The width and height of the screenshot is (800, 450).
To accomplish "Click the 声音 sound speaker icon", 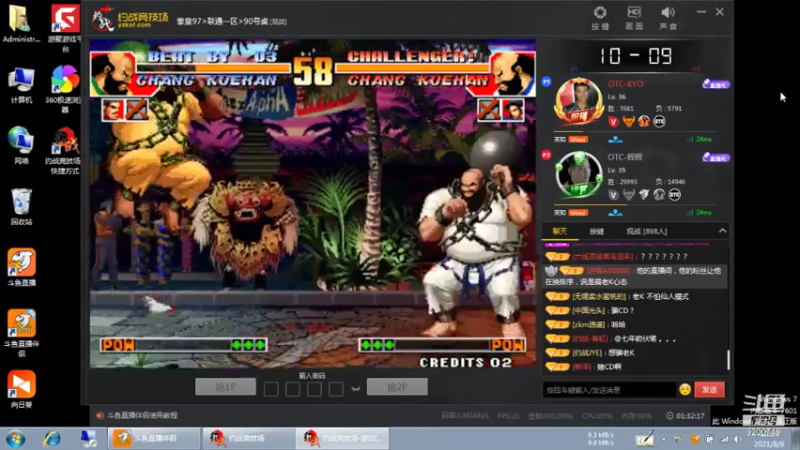I will point(668,17).
